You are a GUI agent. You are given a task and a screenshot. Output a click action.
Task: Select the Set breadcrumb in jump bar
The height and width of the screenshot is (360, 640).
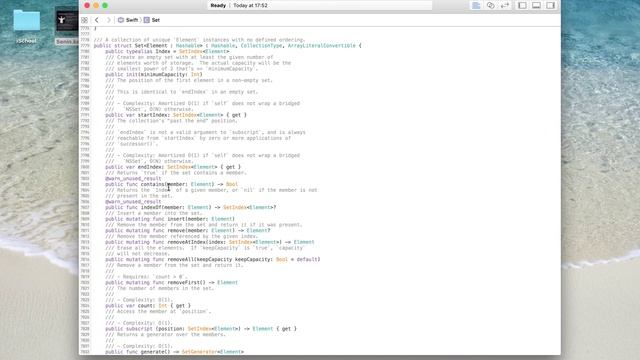[152, 20]
